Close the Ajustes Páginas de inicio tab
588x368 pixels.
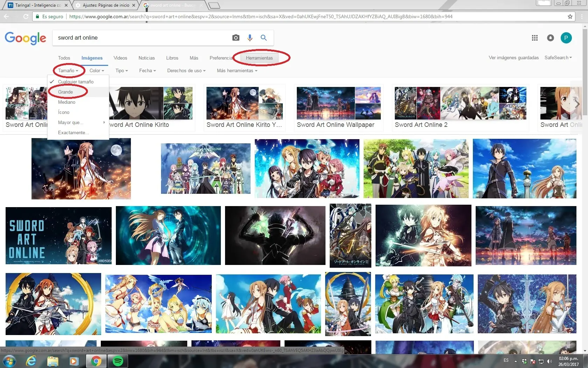[x=134, y=5]
